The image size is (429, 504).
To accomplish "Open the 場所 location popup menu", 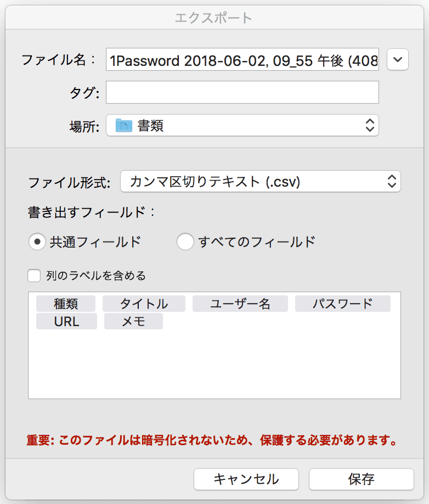I will (242, 126).
